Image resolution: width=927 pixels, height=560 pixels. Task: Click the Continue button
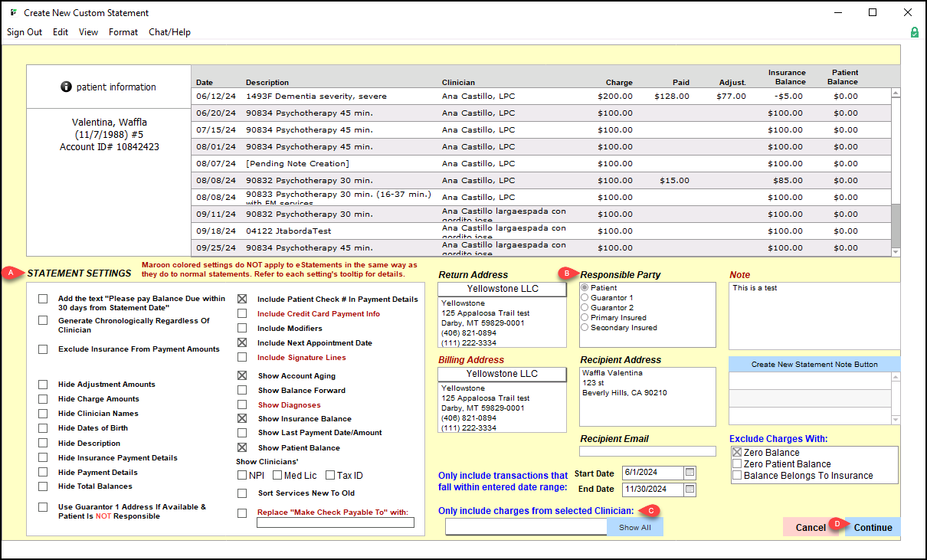tap(873, 527)
